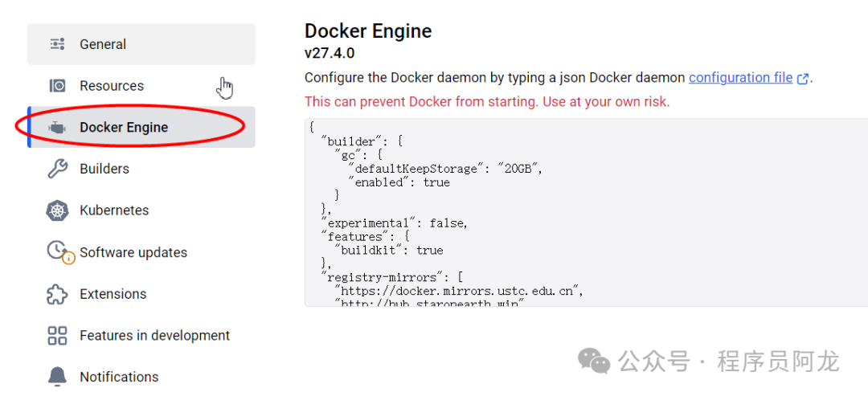Switch to the Kubernetes settings

[114, 210]
